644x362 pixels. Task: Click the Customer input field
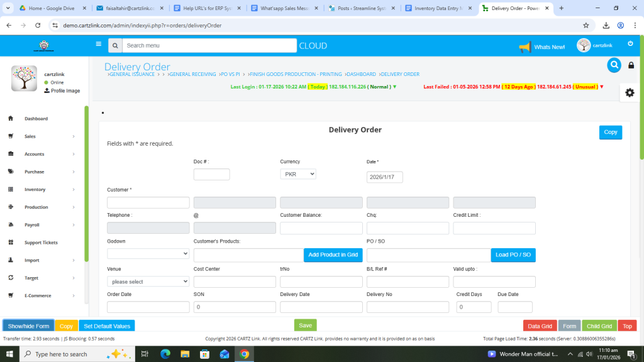pos(148,202)
